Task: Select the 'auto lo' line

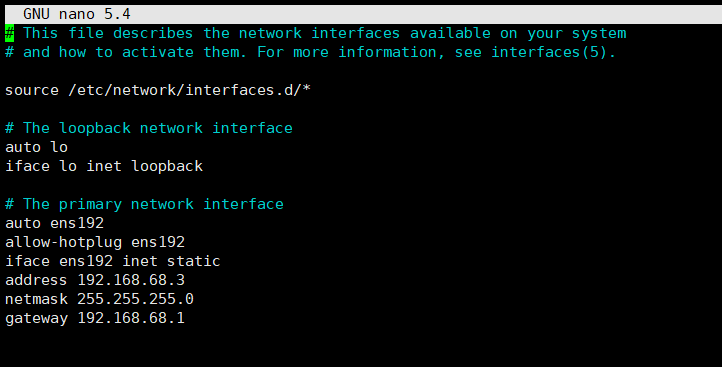Action: pyautogui.click(x=36, y=147)
